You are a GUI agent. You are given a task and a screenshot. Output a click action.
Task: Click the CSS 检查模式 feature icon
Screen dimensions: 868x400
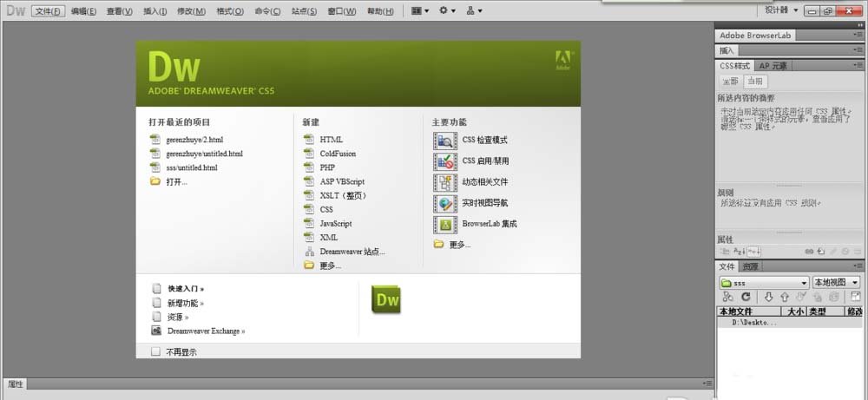(445, 141)
